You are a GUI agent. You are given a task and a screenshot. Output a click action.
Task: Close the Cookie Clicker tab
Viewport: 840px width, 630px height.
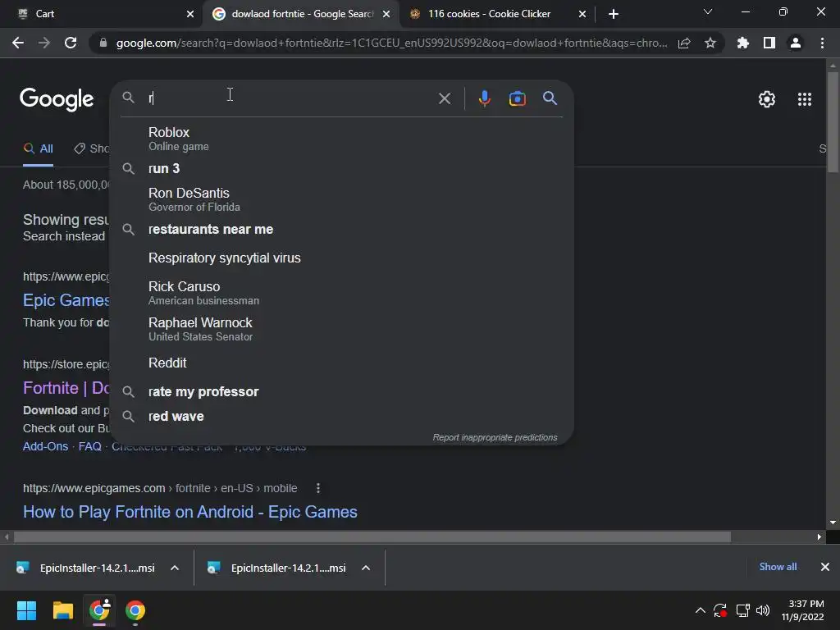point(582,14)
